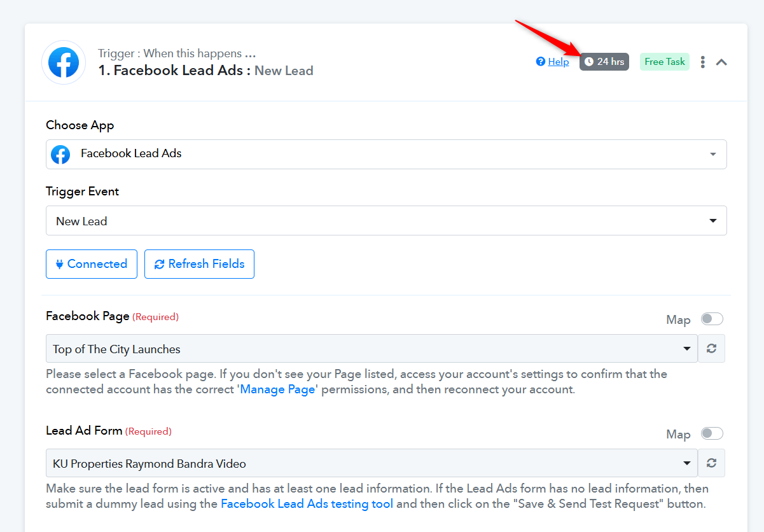Toggle Map switch for Lead Ad Form

click(x=712, y=433)
